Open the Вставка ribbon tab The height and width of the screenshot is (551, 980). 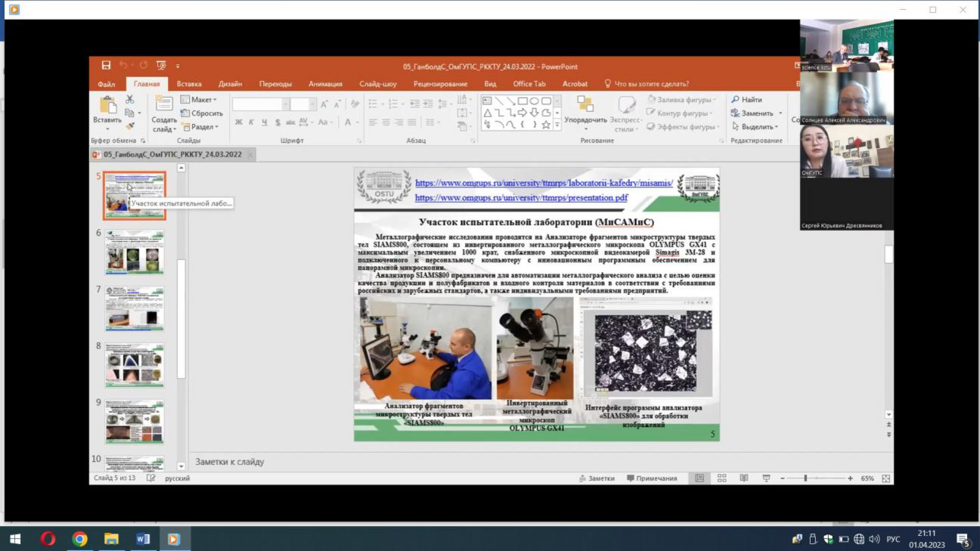pos(189,84)
